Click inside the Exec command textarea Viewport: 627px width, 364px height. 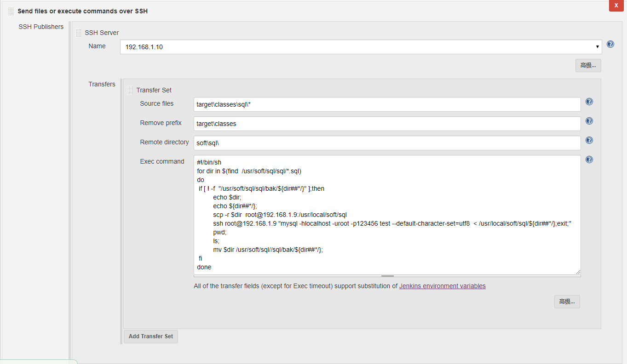pyautogui.click(x=387, y=215)
